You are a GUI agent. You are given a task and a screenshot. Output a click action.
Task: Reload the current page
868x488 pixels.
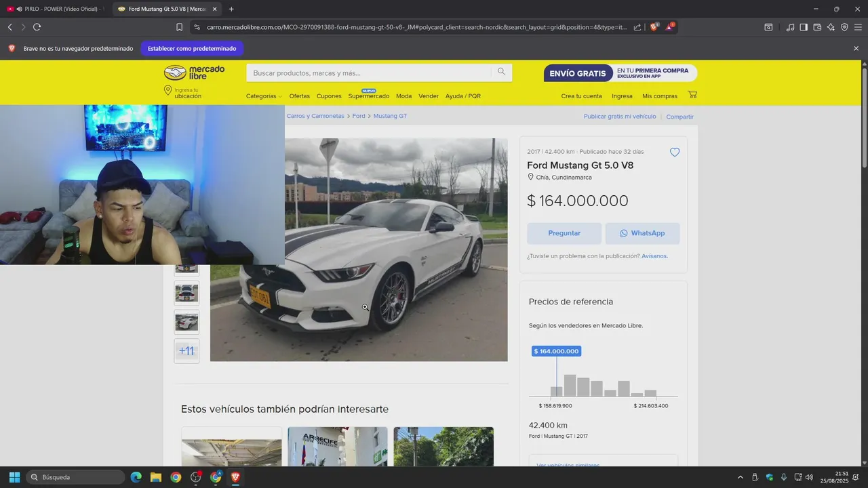[x=37, y=27]
